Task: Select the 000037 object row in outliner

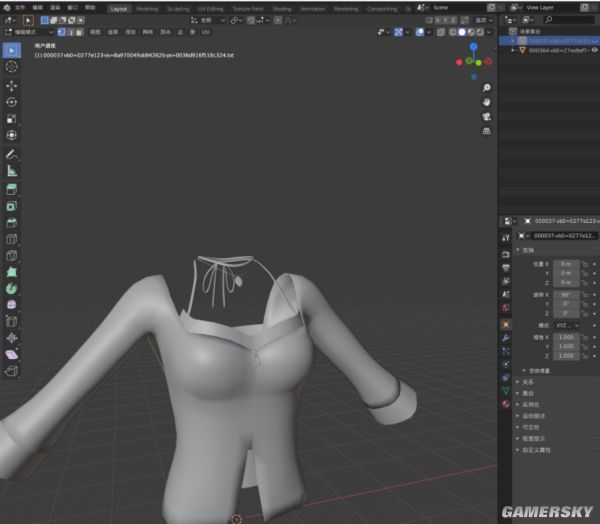Action: (549, 41)
